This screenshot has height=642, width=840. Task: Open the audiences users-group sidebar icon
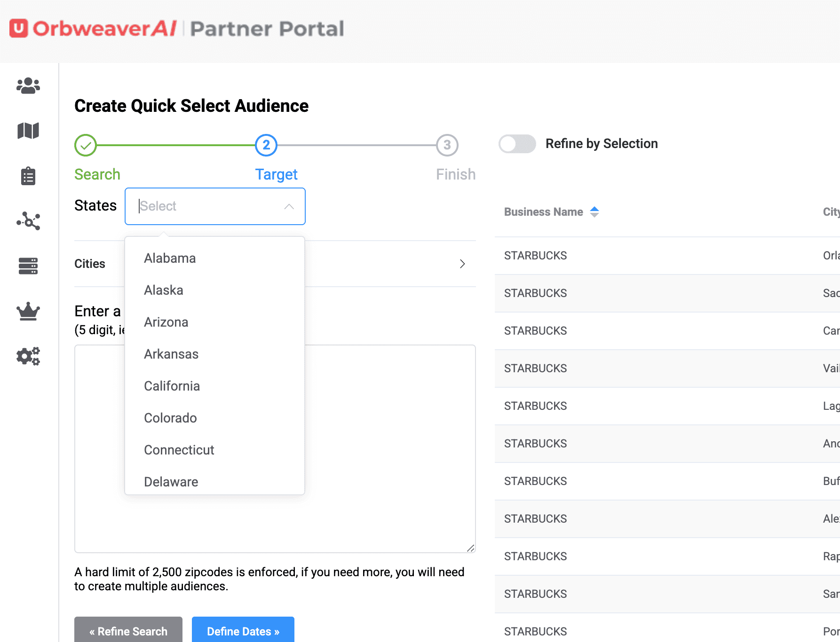[x=28, y=86]
